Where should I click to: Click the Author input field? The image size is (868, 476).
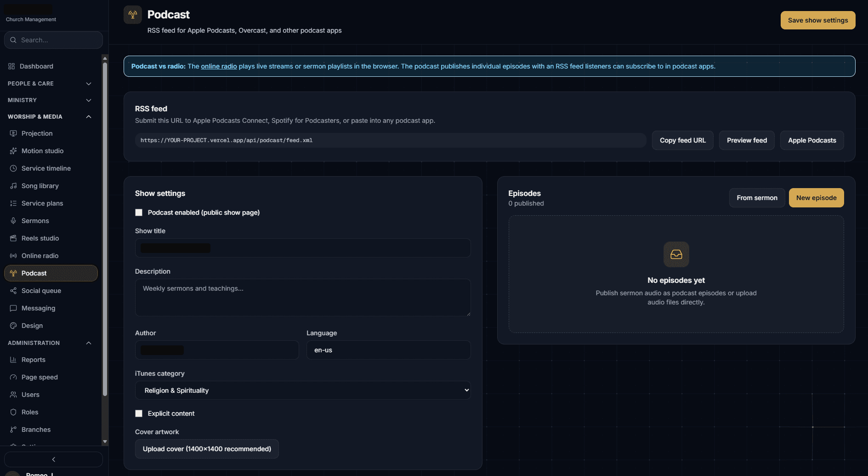pyautogui.click(x=217, y=350)
